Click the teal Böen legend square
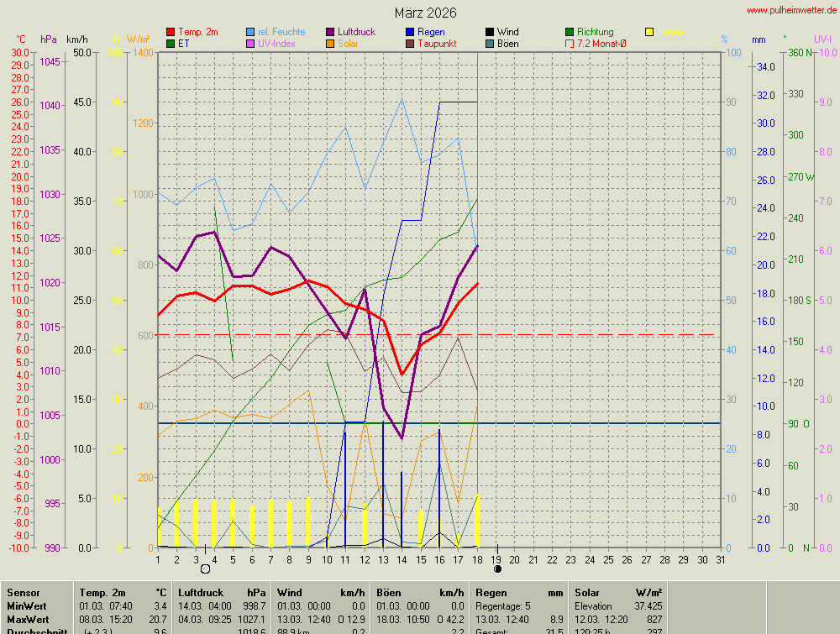This screenshot has width=840, height=634. 490,44
